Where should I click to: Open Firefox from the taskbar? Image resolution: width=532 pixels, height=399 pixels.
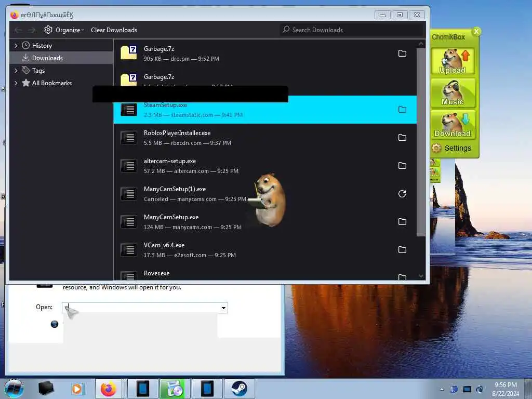[109, 389]
